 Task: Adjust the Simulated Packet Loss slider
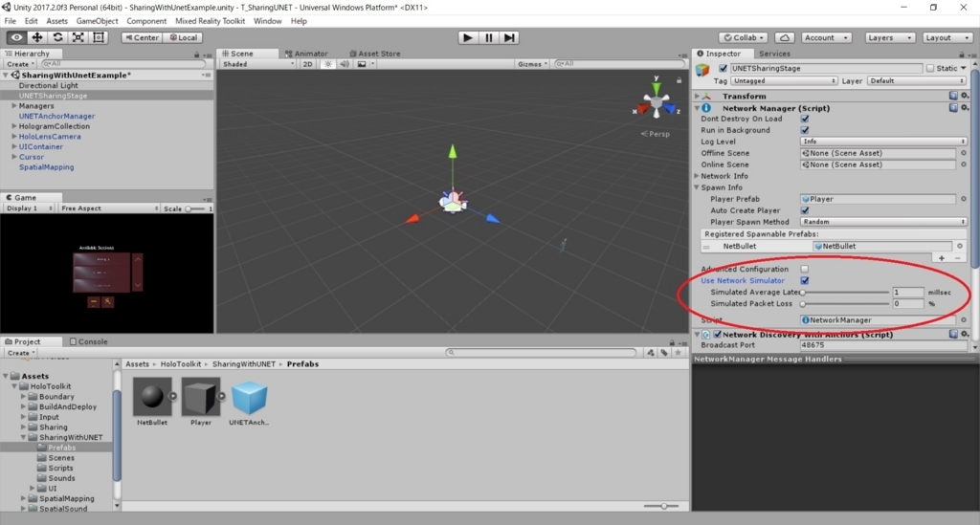(845, 304)
